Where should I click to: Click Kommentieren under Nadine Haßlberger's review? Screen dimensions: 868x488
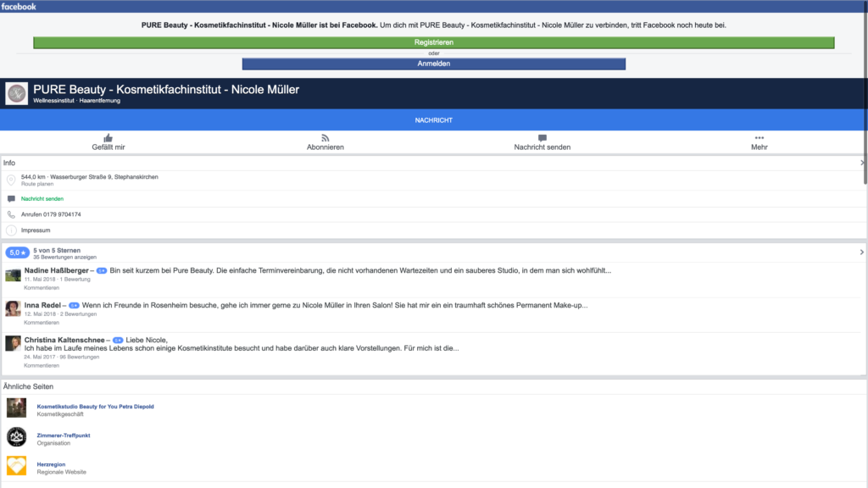[42, 287]
